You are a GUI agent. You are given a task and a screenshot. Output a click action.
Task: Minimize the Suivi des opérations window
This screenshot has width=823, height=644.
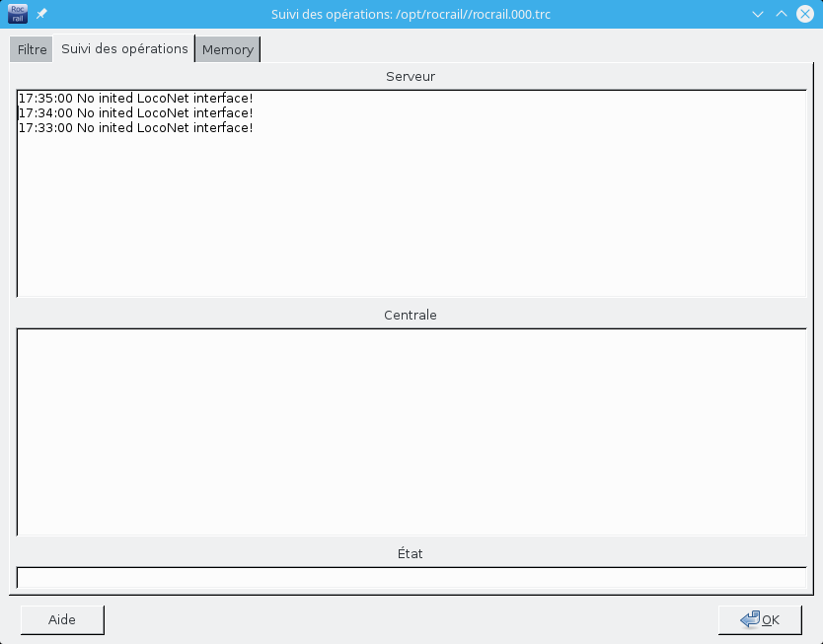pyautogui.click(x=757, y=14)
